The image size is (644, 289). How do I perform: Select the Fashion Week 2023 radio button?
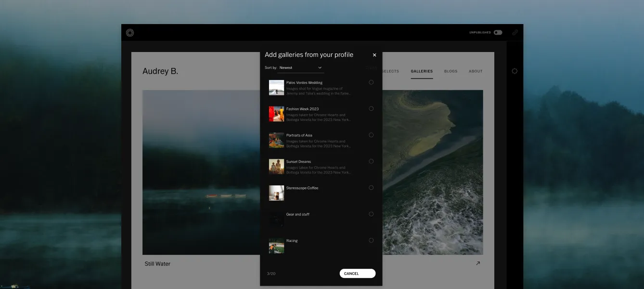pos(371,109)
